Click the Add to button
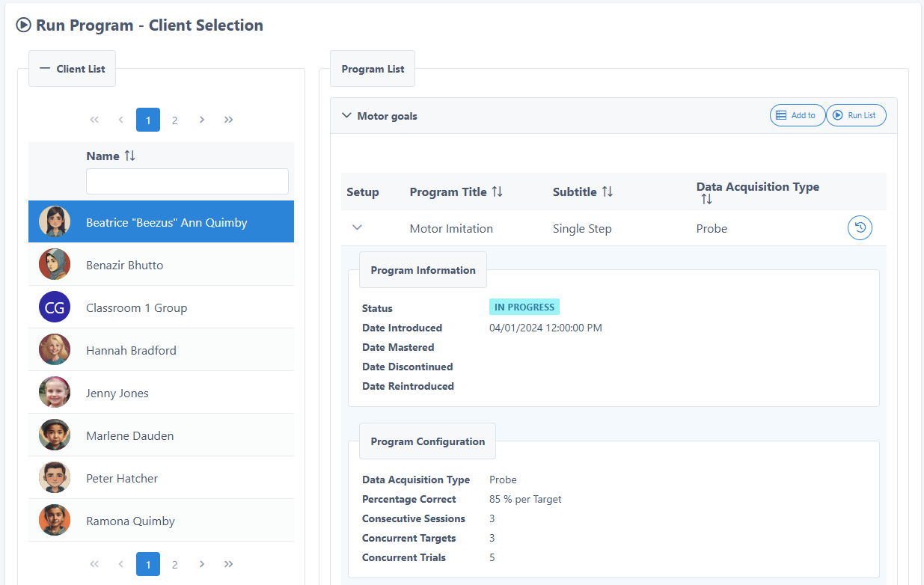 [x=798, y=115]
